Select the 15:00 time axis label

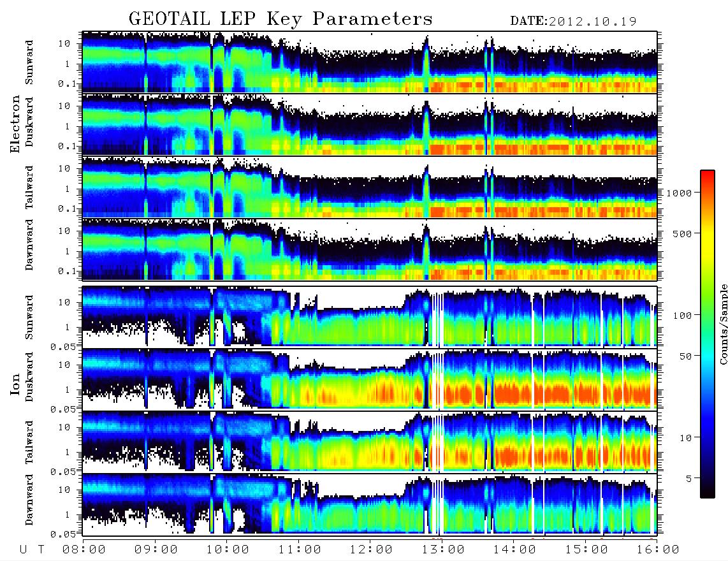586,550
